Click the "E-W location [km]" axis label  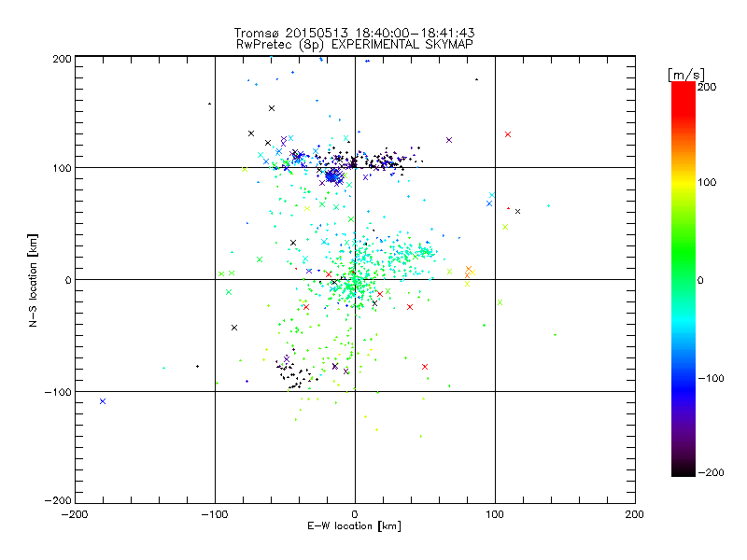point(354,526)
